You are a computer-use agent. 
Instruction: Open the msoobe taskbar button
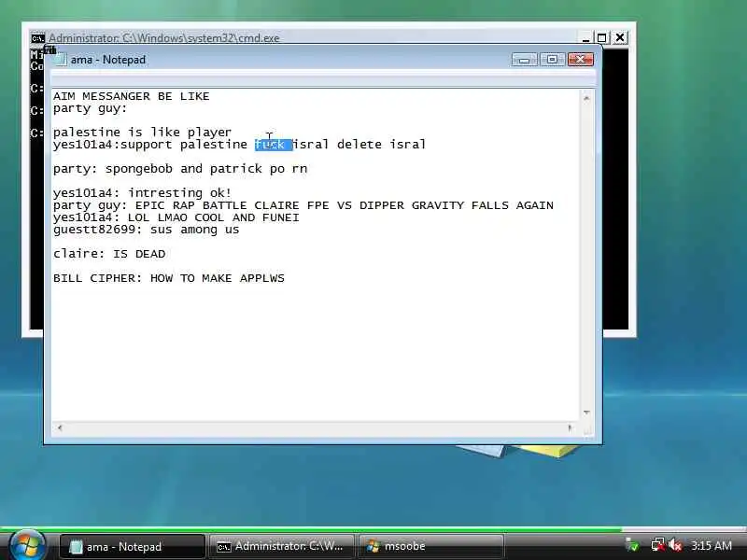pos(431,547)
